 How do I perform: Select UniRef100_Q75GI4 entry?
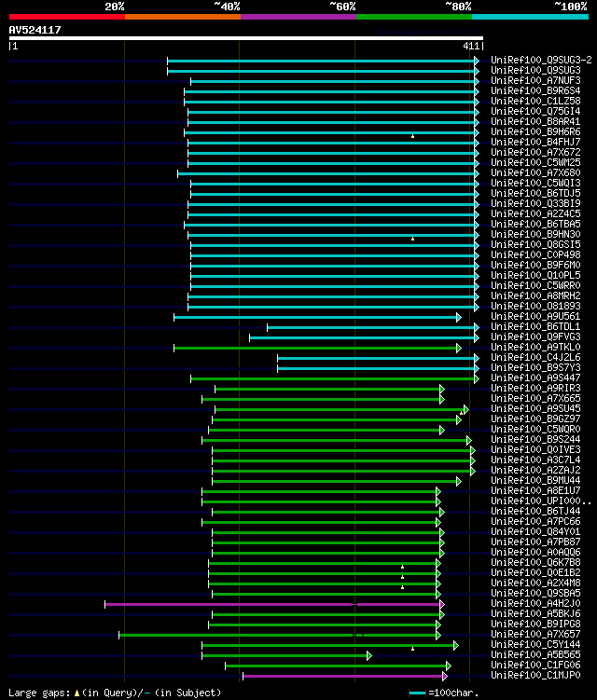pyautogui.click(x=535, y=111)
